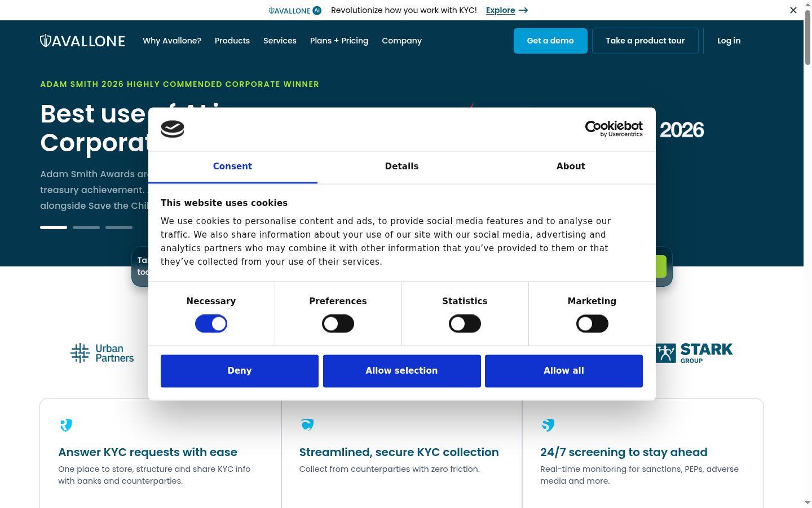Image resolution: width=812 pixels, height=508 pixels.
Task: Click the Urban Partners logo
Action: [x=102, y=353]
